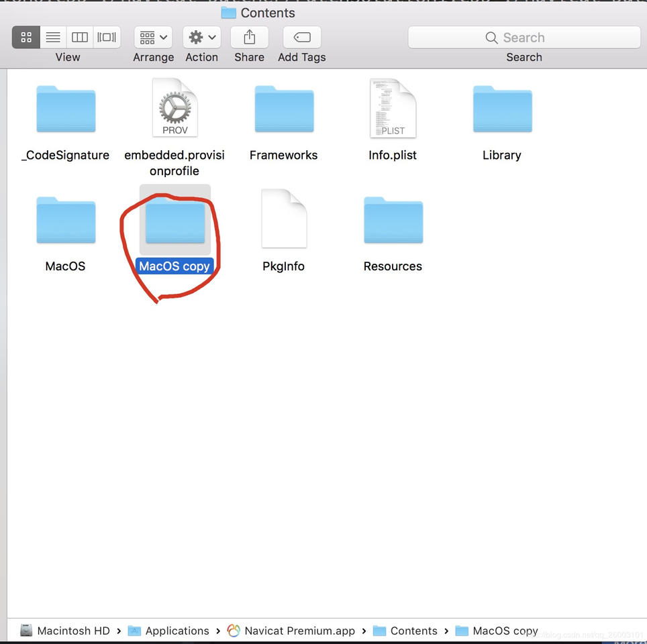Viewport: 647px width, 644px height.
Task: Select the Library folder icon
Action: tap(503, 109)
